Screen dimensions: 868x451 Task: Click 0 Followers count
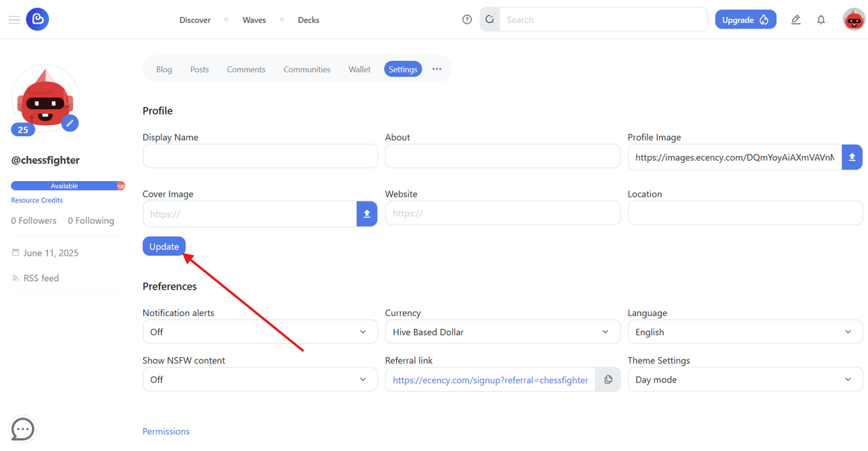point(34,220)
